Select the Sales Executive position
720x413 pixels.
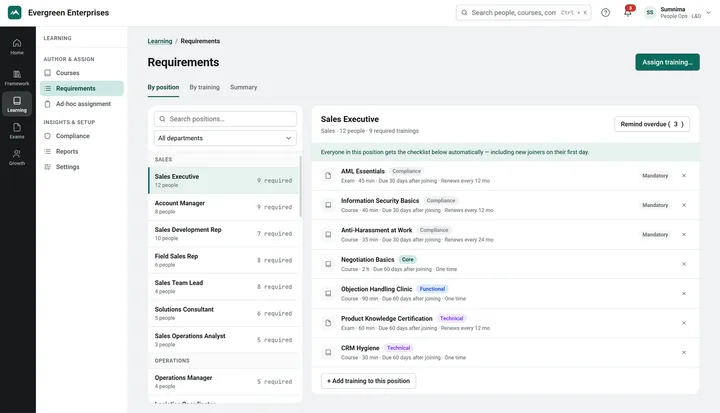click(x=223, y=180)
